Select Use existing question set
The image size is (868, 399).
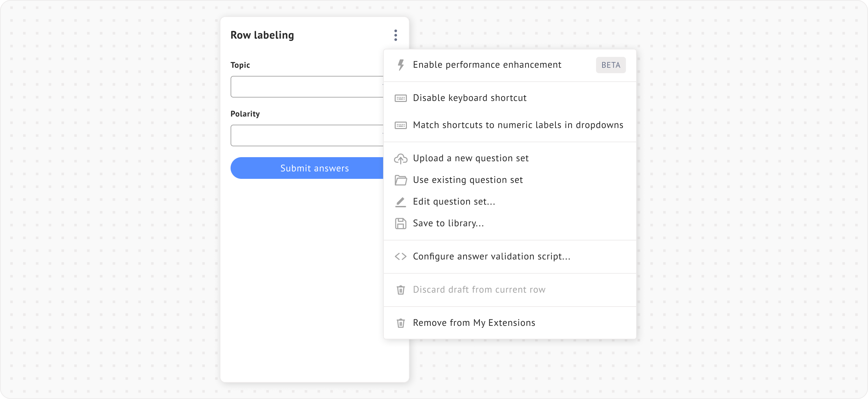point(468,180)
